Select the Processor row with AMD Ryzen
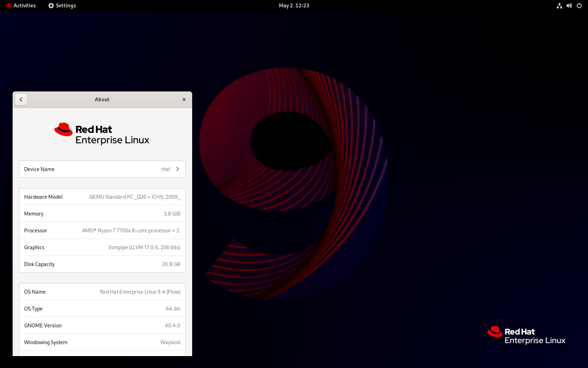 [x=102, y=231]
